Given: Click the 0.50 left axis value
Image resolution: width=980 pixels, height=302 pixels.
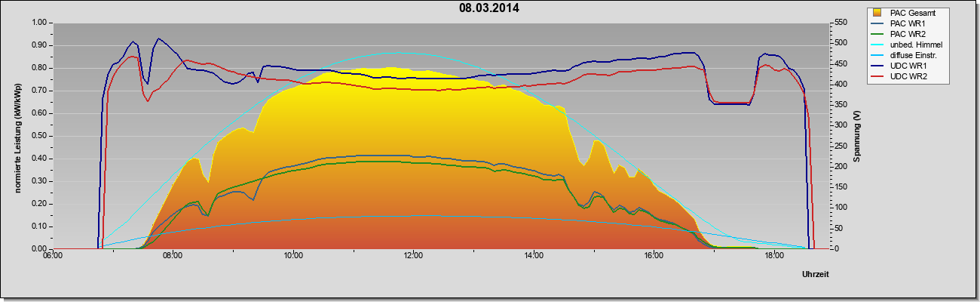Looking at the screenshot, I should point(38,136).
